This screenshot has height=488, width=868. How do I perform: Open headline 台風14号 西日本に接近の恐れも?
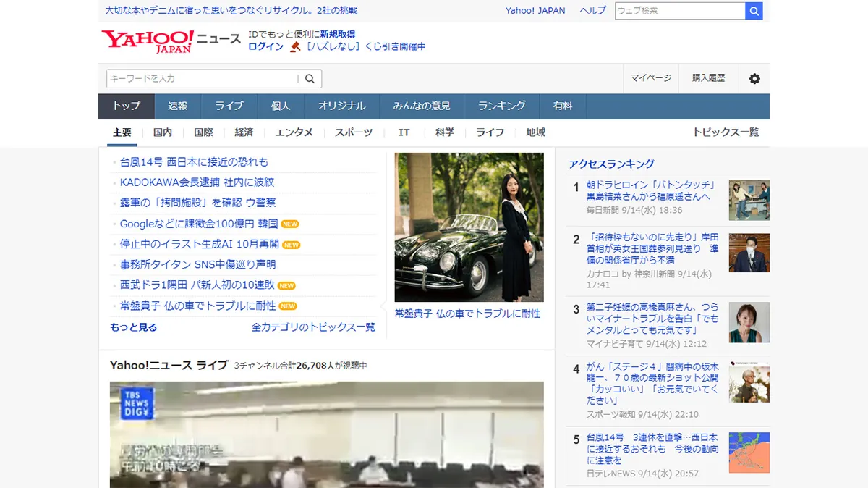(194, 162)
